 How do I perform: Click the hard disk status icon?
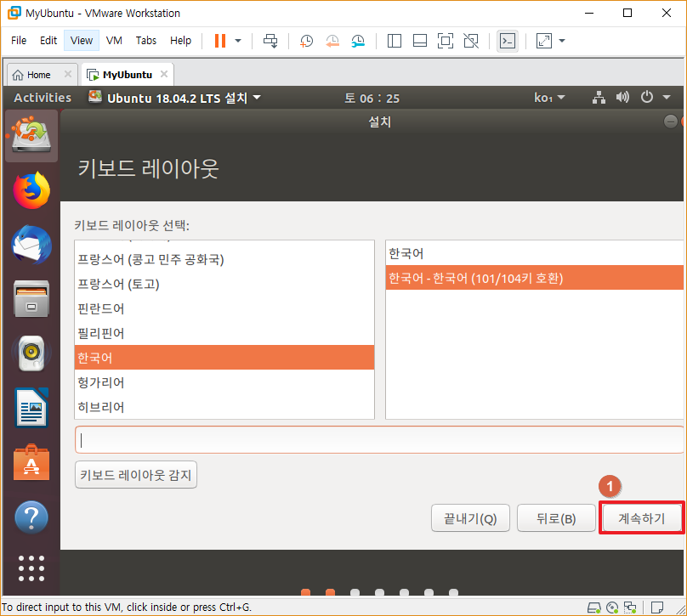[x=594, y=608]
